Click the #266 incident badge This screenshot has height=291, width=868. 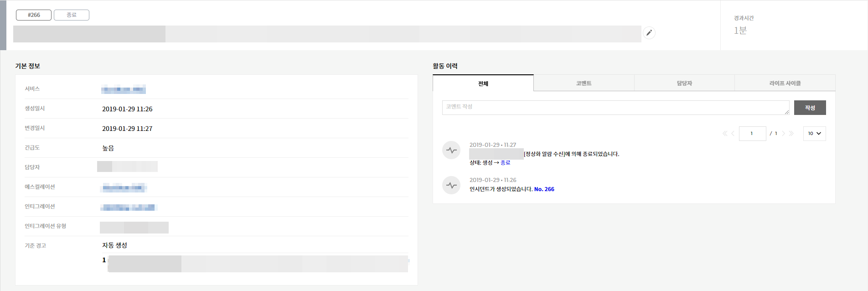[34, 15]
